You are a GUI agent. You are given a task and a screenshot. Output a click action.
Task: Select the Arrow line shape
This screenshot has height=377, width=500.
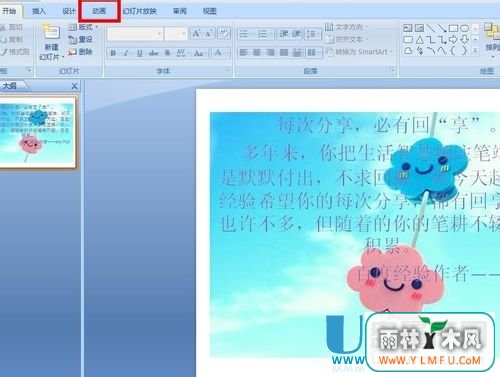pos(442,28)
